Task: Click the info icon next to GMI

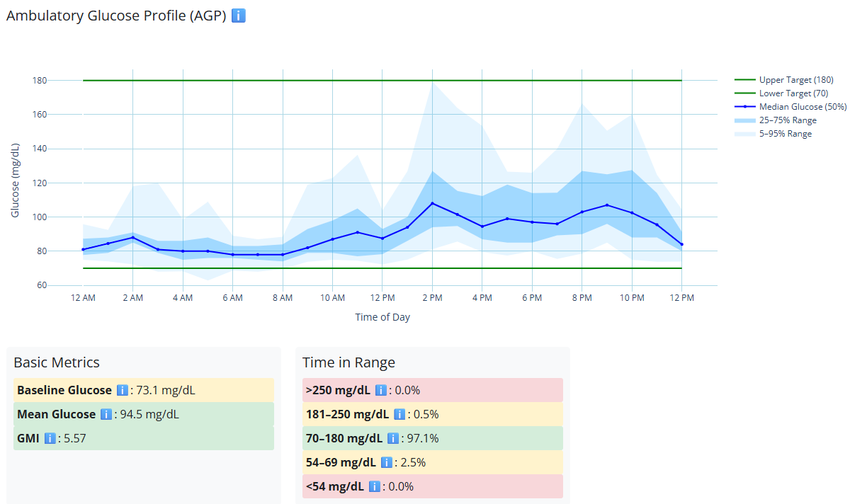Action: pos(50,438)
